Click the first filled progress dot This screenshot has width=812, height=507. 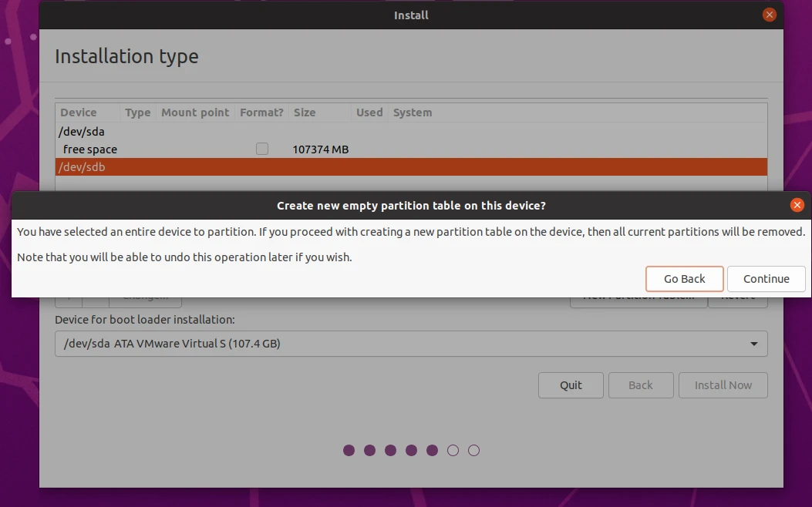tap(349, 451)
